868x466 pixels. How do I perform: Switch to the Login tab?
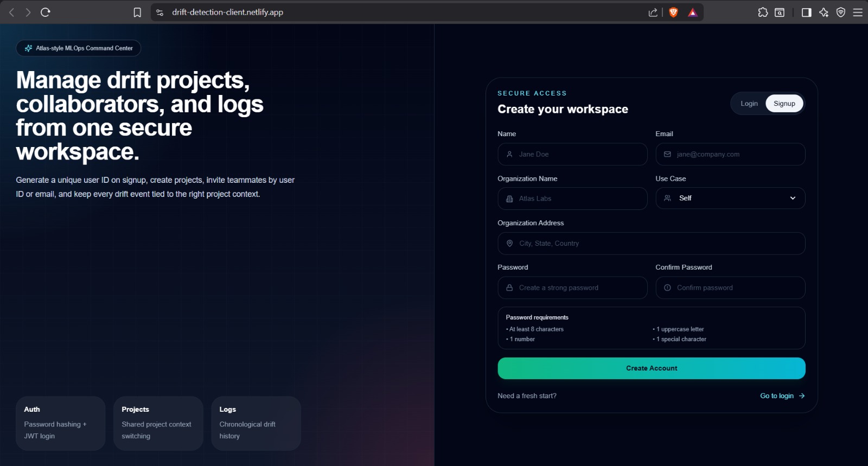click(x=749, y=104)
